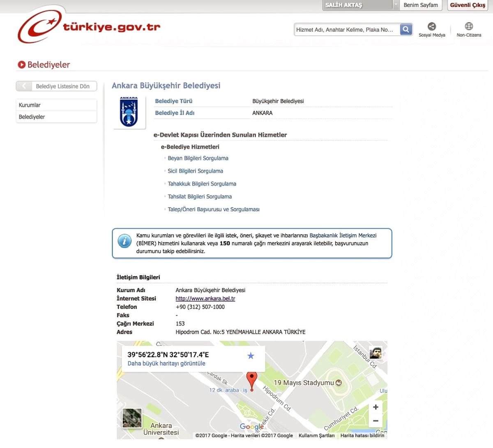
Task: Click the Google account avatar on the map
Action: tap(376, 353)
